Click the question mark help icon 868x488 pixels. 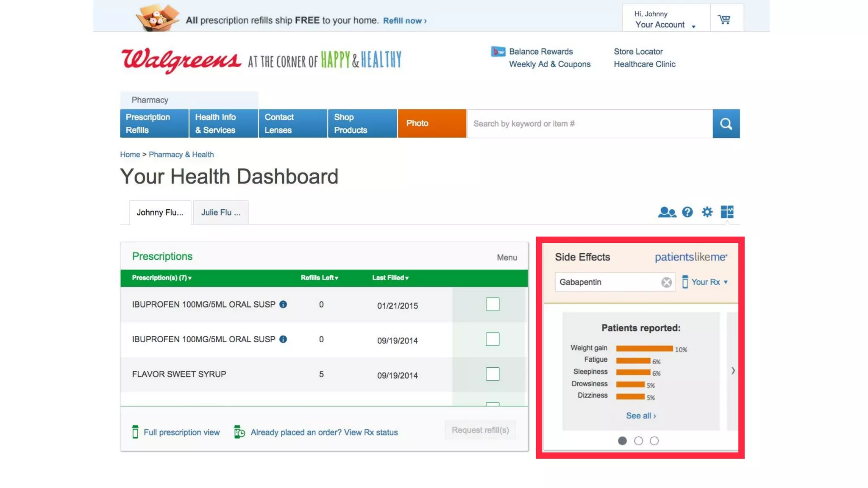pos(687,212)
